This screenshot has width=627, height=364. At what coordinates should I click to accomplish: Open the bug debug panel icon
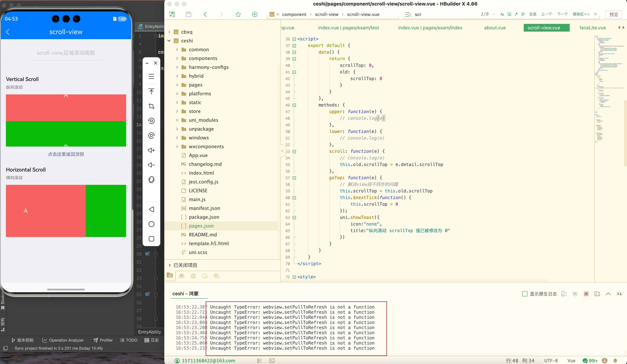click(x=193, y=276)
